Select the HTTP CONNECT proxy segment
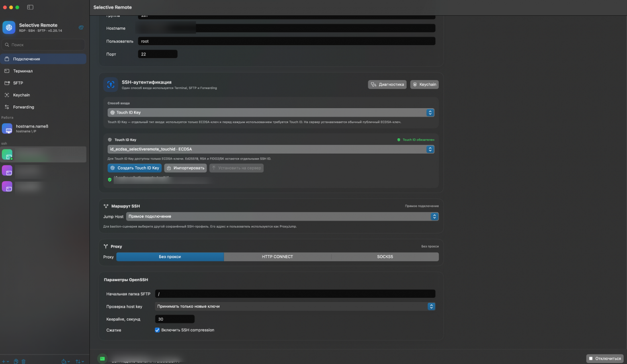 (x=277, y=257)
